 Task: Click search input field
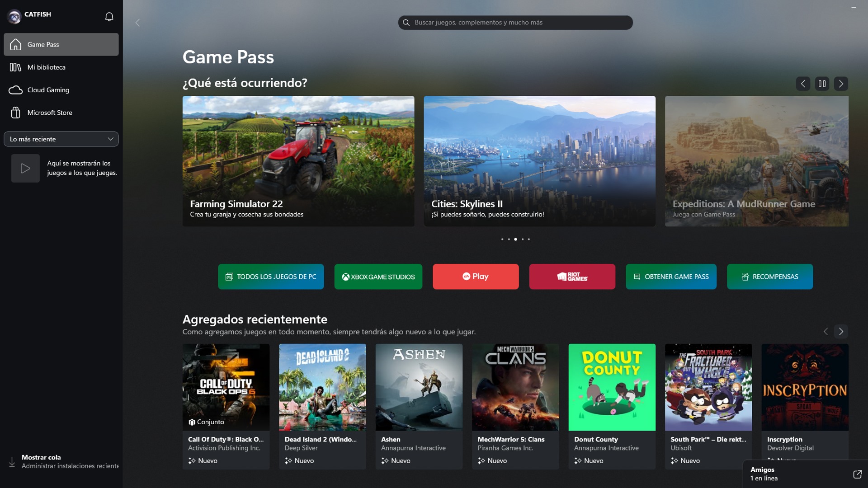515,22
